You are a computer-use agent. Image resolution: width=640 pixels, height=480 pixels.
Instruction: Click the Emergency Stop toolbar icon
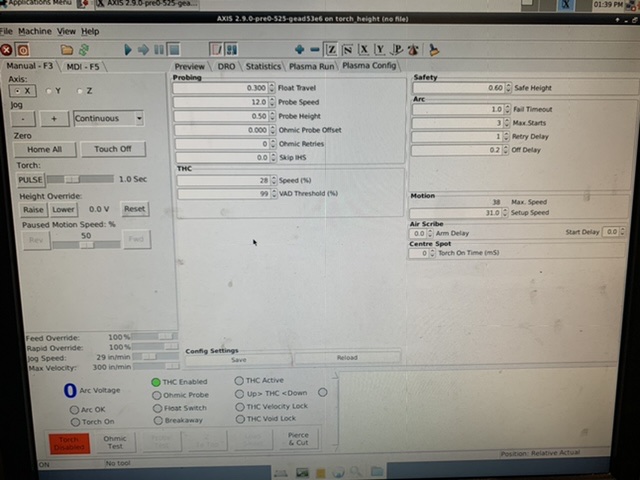(7, 48)
